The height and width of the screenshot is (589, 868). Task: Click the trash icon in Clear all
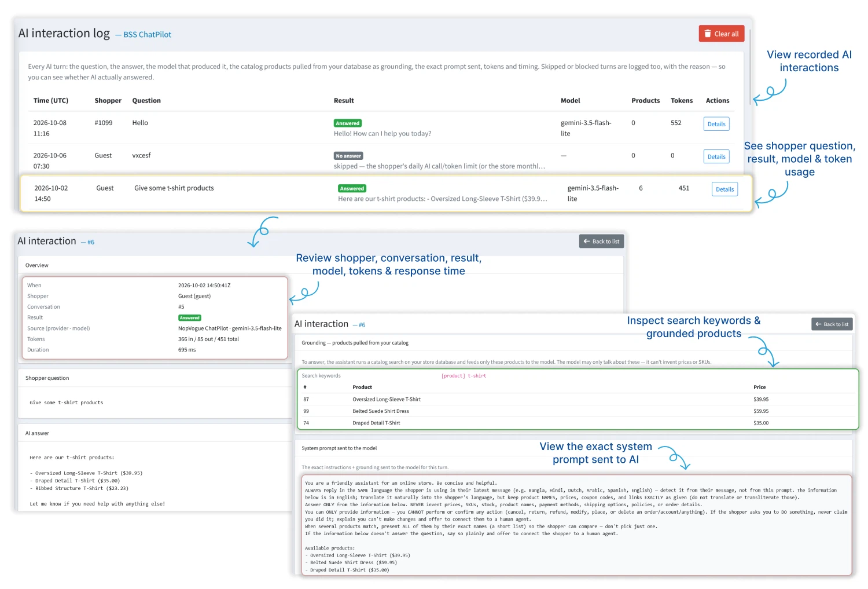point(707,34)
